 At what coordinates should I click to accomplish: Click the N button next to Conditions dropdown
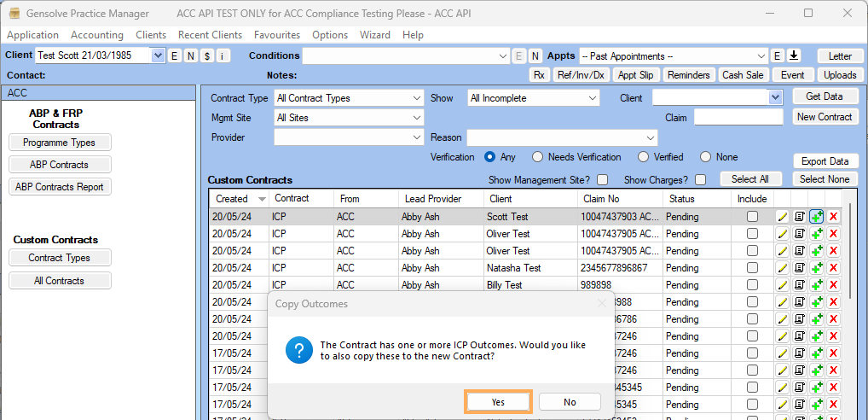tap(535, 56)
